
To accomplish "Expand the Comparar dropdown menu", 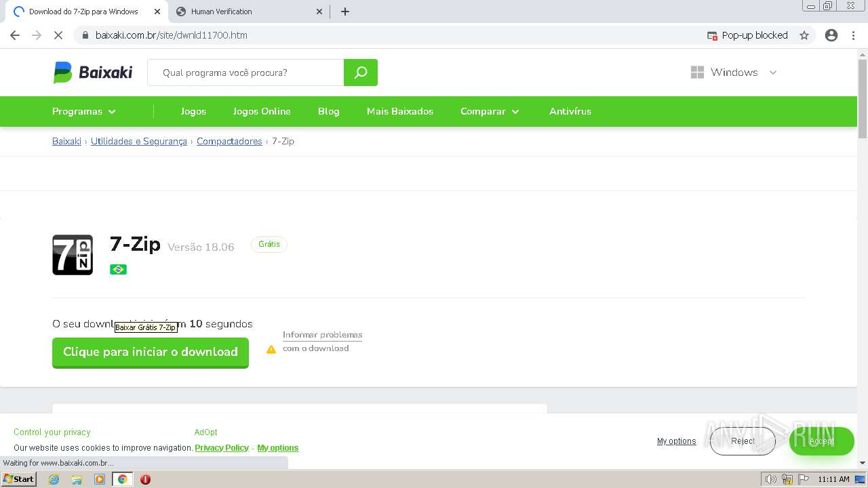I will (490, 111).
